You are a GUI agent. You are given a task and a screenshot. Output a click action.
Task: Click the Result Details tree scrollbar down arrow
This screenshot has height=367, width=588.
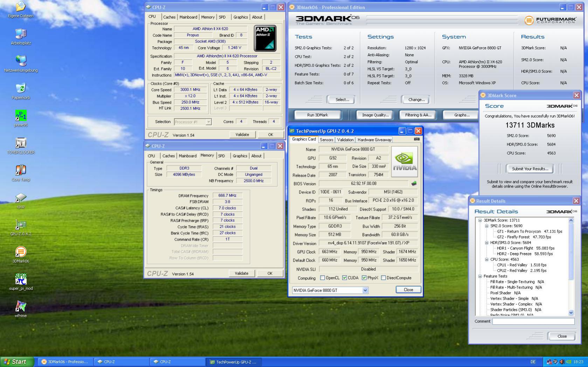click(571, 313)
